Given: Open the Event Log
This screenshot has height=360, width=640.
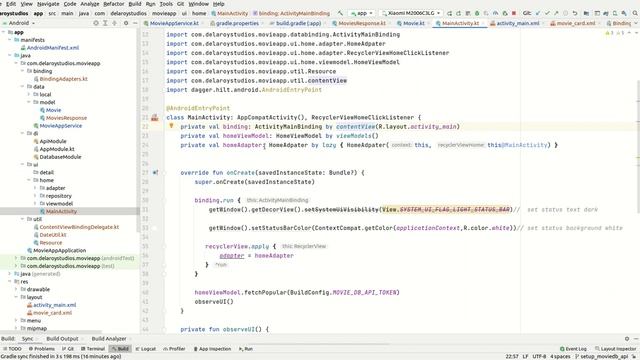Looking at the screenshot, I should [x=573, y=349].
